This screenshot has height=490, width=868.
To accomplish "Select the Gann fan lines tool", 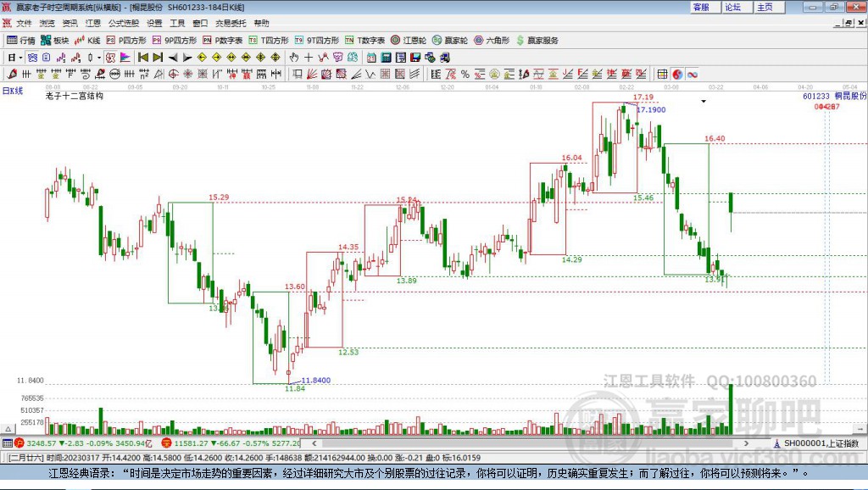I will (x=311, y=75).
